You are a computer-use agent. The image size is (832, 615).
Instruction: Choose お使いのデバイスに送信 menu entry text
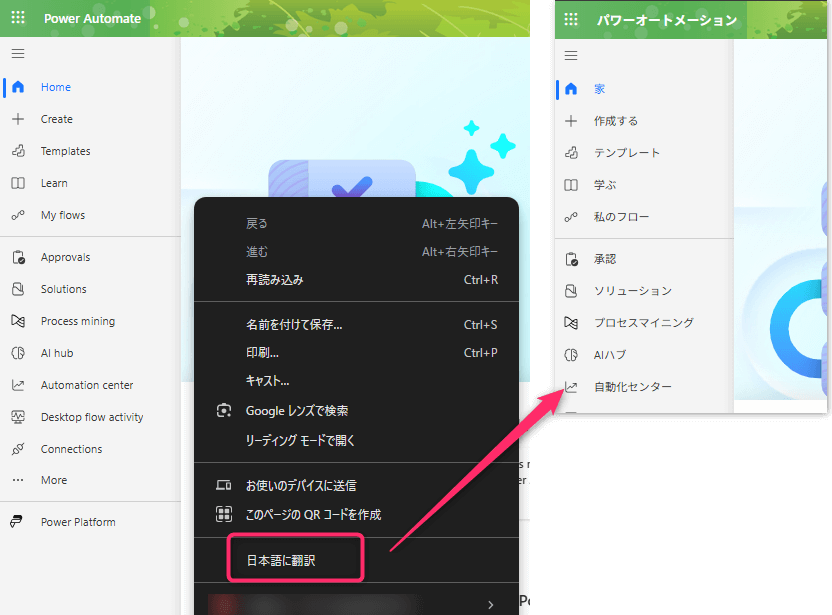pyautogui.click(x=301, y=486)
